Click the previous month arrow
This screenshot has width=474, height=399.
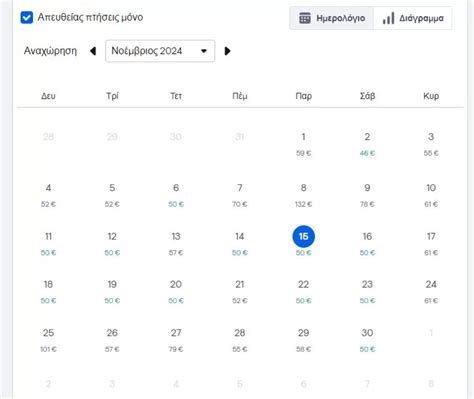point(93,51)
